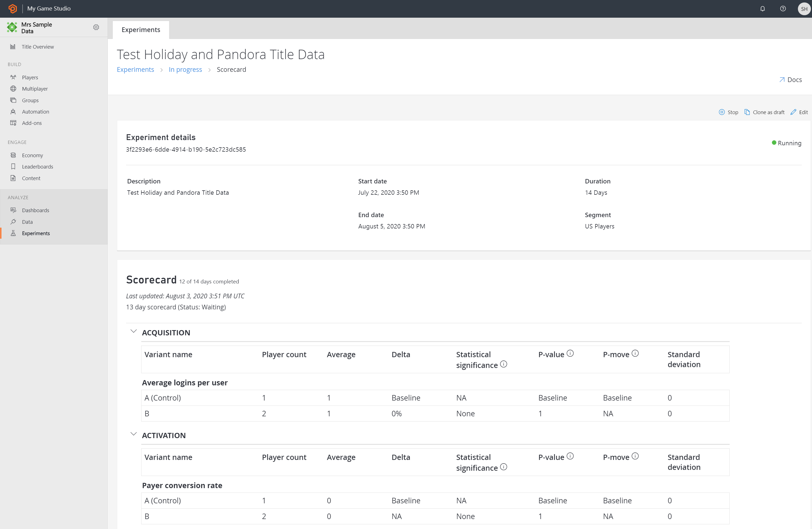
Task: Open notifications from the top bar
Action: coord(763,9)
